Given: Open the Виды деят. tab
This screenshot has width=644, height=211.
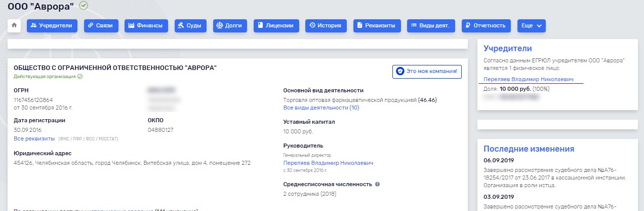Looking at the screenshot, I should click(x=431, y=25).
